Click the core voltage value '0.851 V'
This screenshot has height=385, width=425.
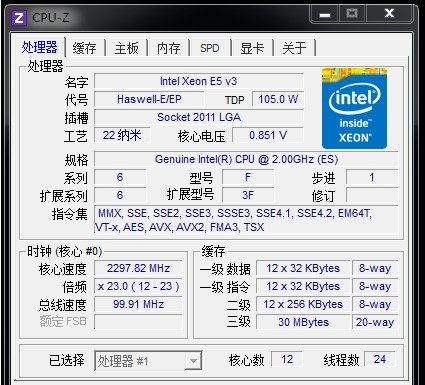pyautogui.click(x=268, y=135)
